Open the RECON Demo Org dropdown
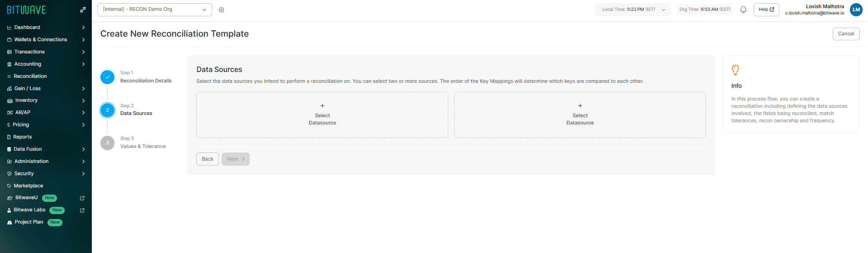The image size is (868, 253). click(155, 10)
